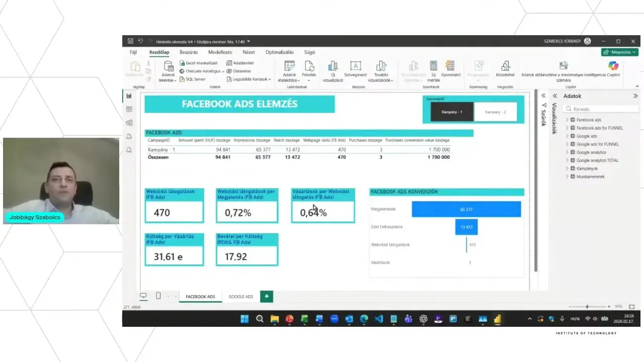Image resolution: width=644 pixels, height=362 pixels.
Task: Click Közzététel publish icon
Action: click(505, 65)
